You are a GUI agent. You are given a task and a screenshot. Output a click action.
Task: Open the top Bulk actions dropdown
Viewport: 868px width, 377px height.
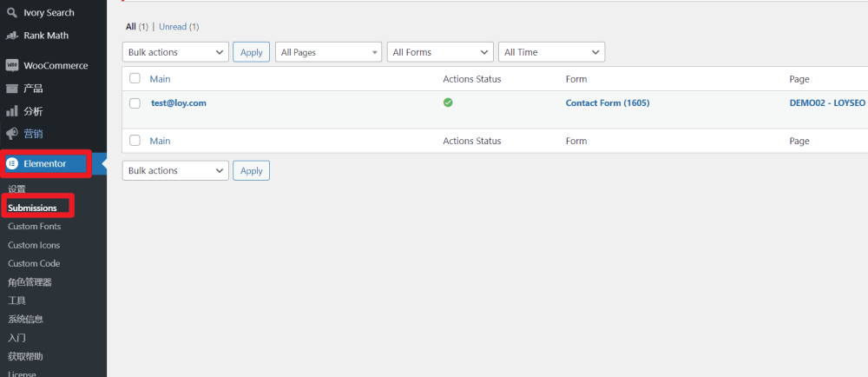click(175, 52)
